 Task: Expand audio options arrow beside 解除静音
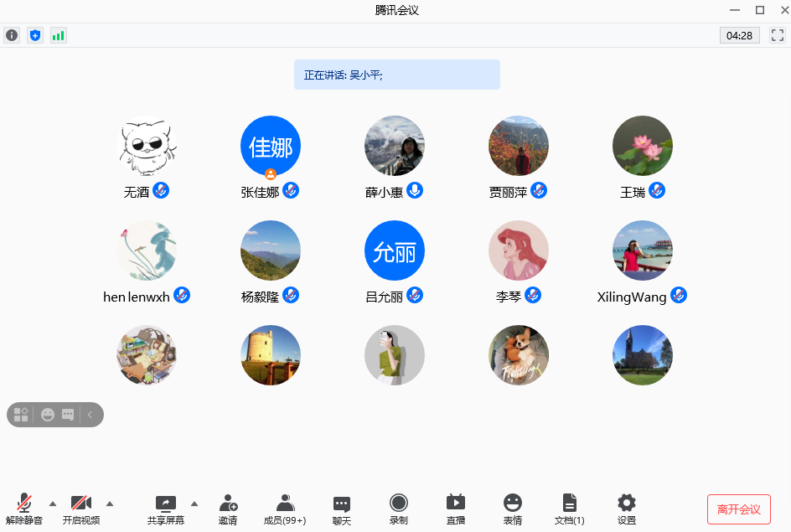click(53, 504)
